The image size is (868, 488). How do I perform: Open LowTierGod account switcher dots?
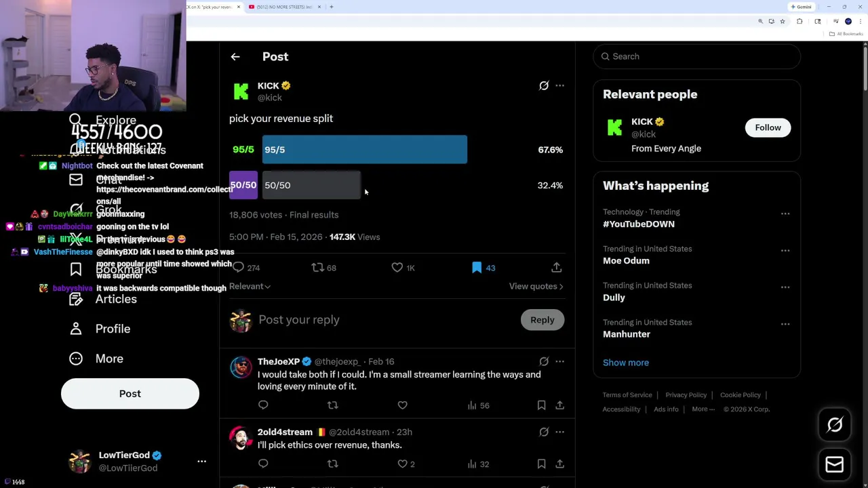201,462
